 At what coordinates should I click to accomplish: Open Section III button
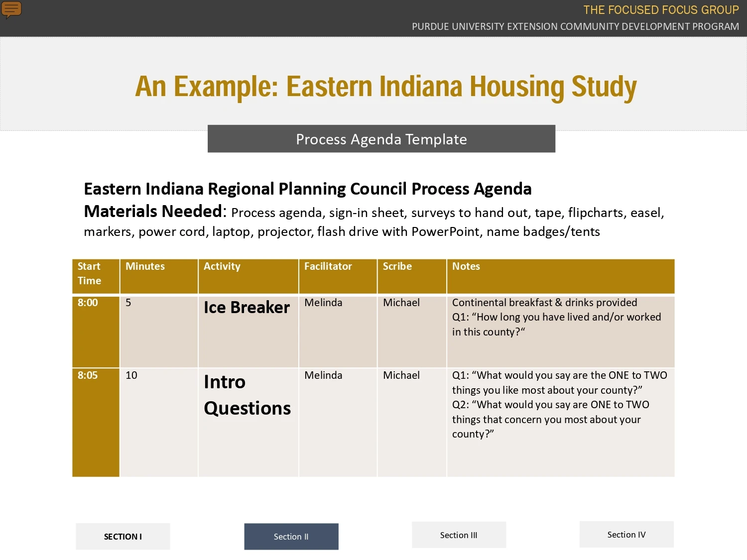(459, 535)
